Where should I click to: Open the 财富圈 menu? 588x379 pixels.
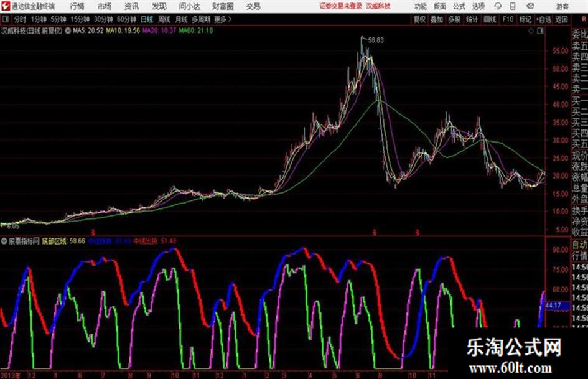(223, 6)
